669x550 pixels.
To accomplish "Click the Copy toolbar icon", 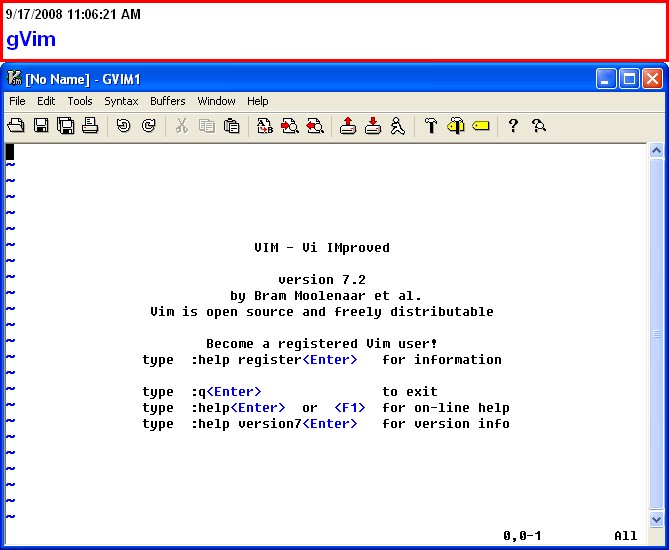I will [x=207, y=126].
